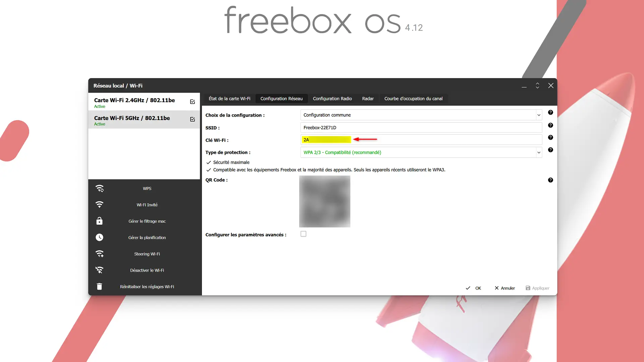Click the Steering Wi-Fi icon
The width and height of the screenshot is (644, 362).
coord(100,254)
